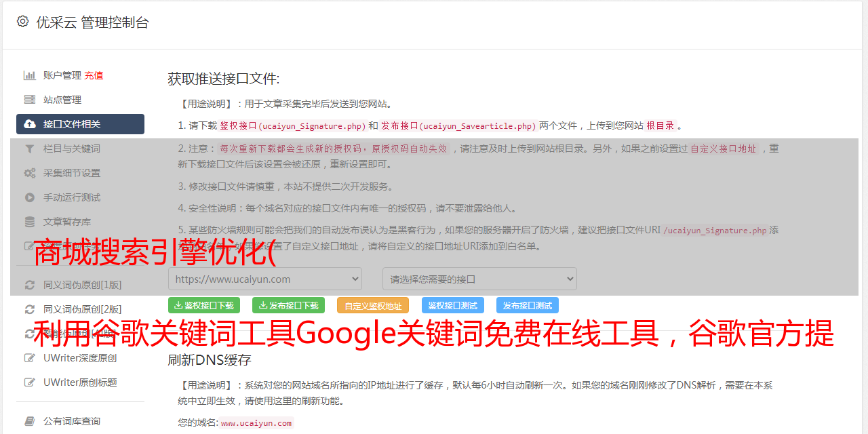The width and height of the screenshot is (868, 434).
Task: Click the book icon for 公有词库查询
Action: pyautogui.click(x=30, y=421)
